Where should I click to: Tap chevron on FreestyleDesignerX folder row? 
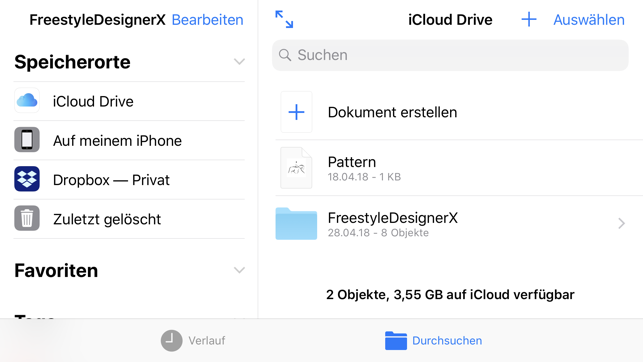[621, 223]
